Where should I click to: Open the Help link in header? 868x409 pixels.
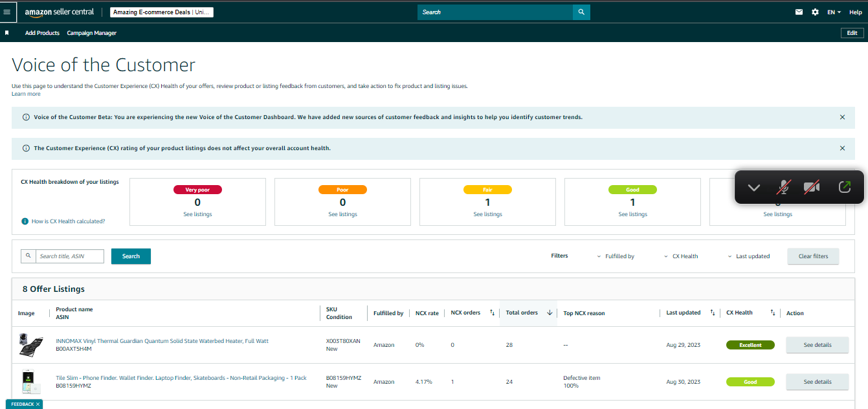pos(855,12)
